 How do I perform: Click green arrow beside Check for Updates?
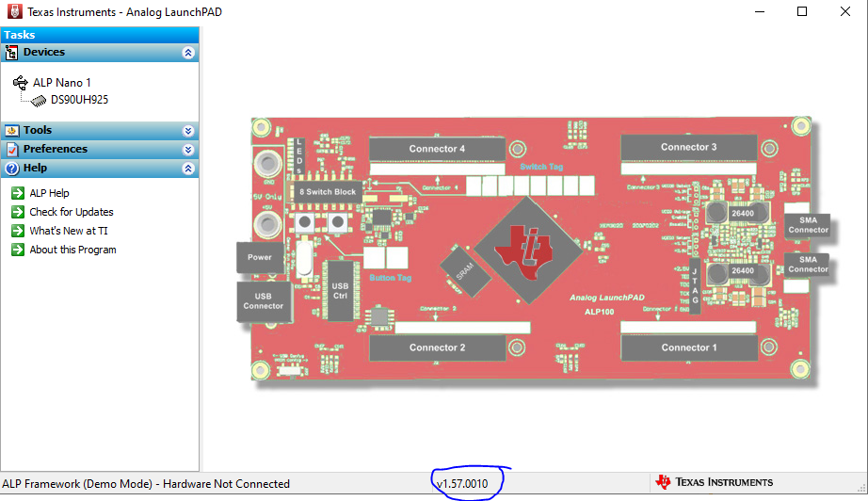18,212
